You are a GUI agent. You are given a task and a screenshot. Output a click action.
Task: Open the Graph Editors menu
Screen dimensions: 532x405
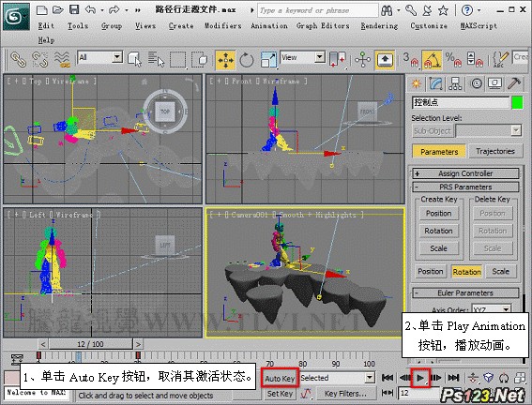point(323,25)
